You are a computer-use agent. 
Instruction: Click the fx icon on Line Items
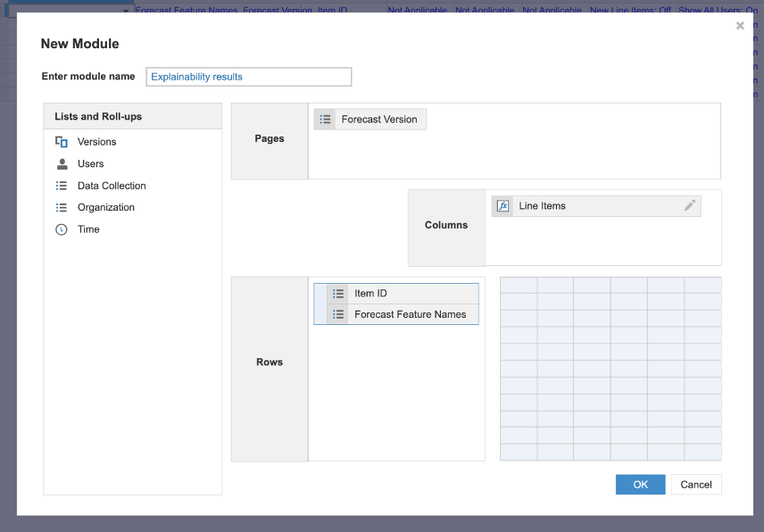(x=502, y=205)
